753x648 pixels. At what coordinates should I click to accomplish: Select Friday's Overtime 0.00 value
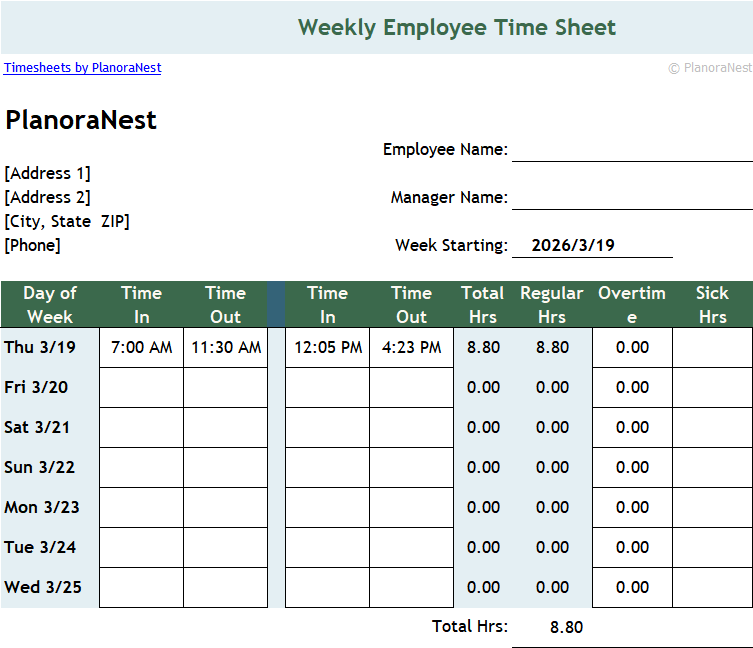pyautogui.click(x=632, y=388)
